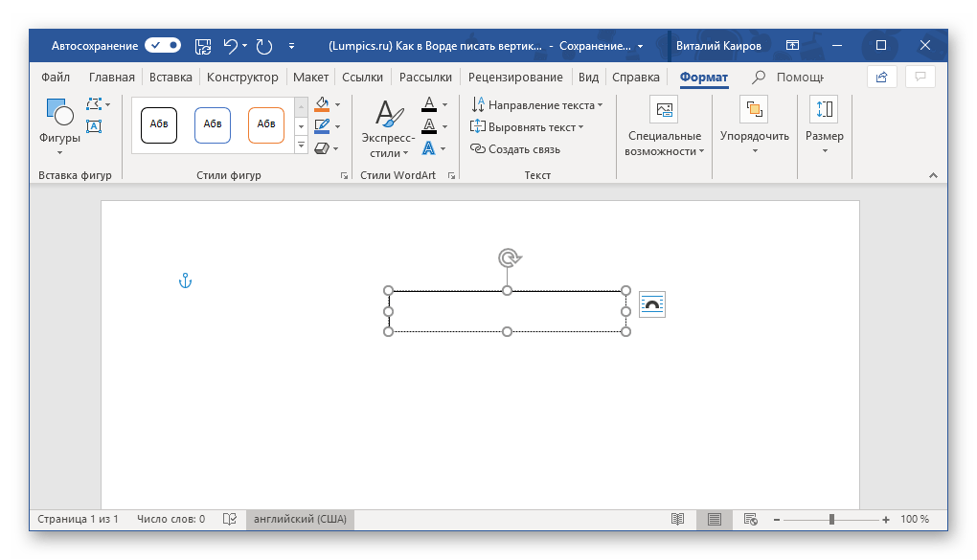
Task: Click the blue Text Effects A icon
Action: [429, 148]
